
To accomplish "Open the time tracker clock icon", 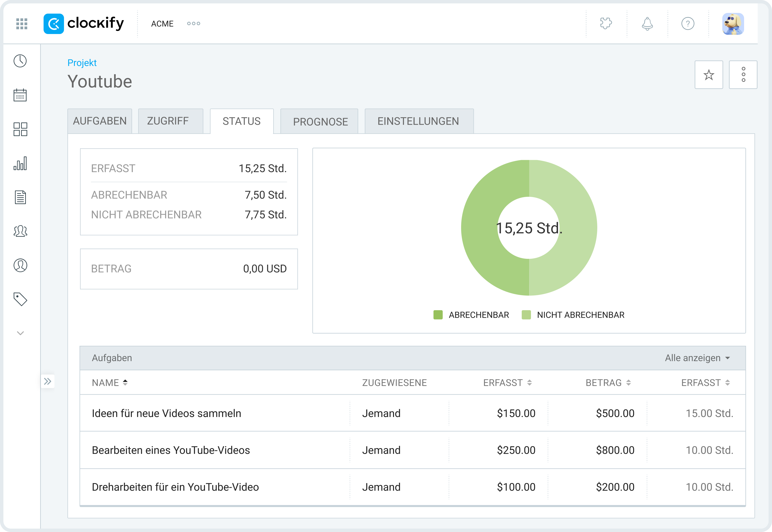I will [20, 61].
